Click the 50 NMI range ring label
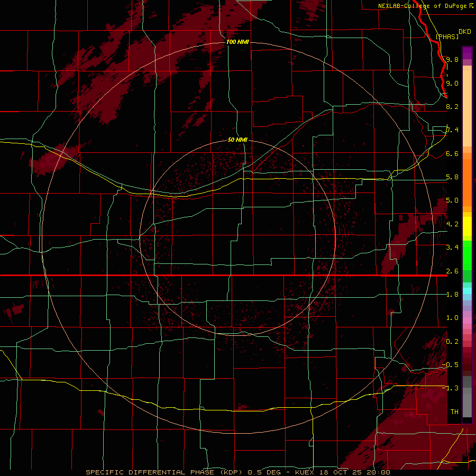This screenshot has width=476, height=476. tap(237, 140)
